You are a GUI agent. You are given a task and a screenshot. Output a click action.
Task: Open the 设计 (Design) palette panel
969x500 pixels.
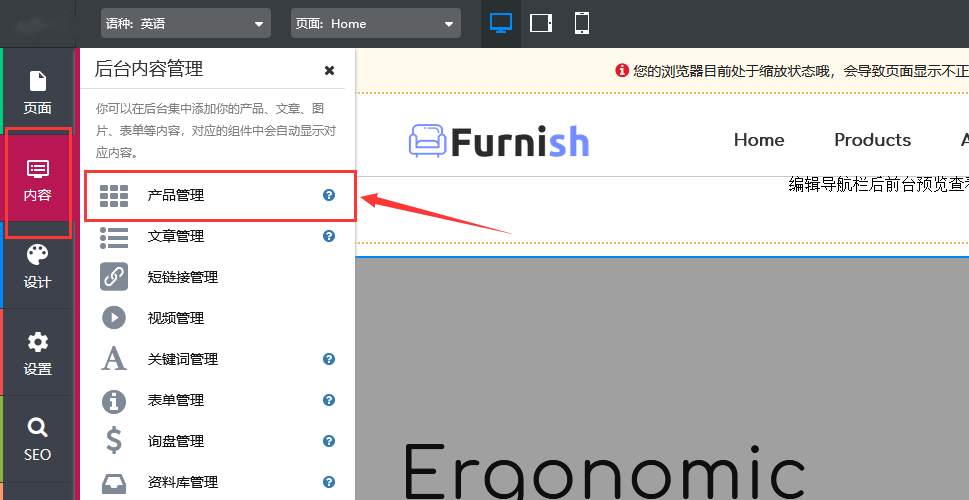click(x=37, y=267)
